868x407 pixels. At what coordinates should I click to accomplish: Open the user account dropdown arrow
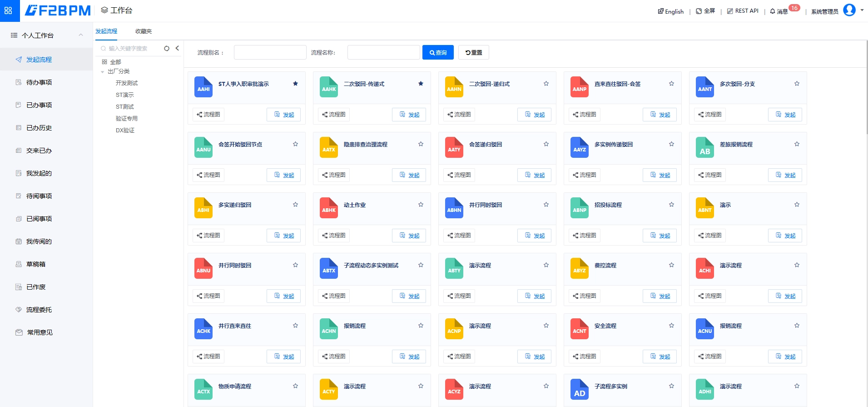pos(862,10)
